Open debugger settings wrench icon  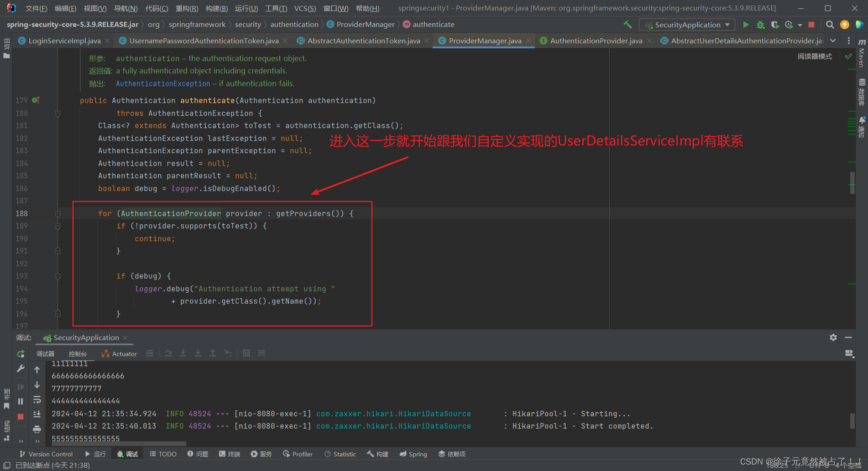pos(21,368)
